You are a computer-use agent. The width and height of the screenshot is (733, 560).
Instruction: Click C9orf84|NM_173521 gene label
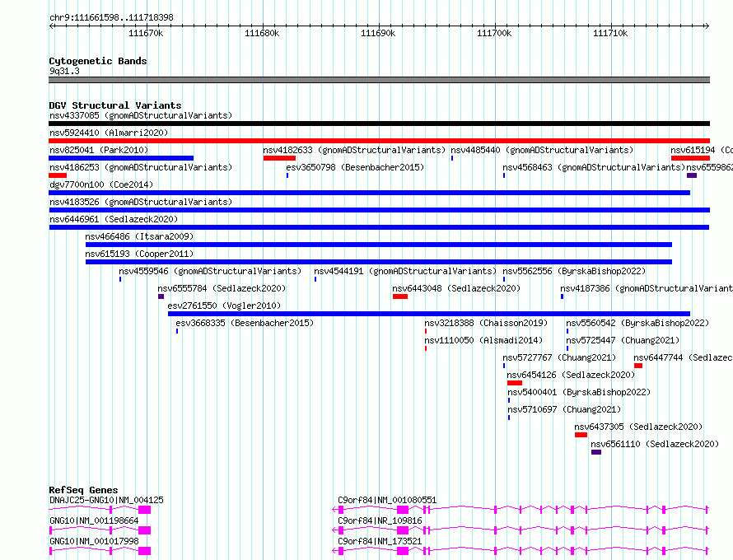point(380,541)
